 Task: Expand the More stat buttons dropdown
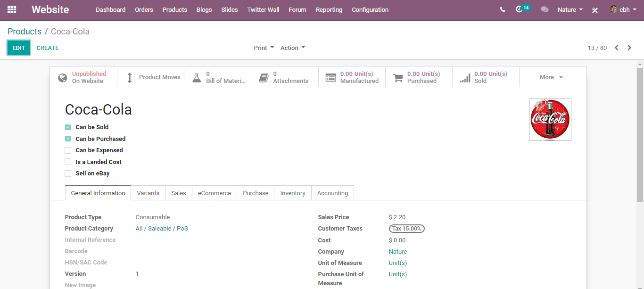(x=553, y=77)
